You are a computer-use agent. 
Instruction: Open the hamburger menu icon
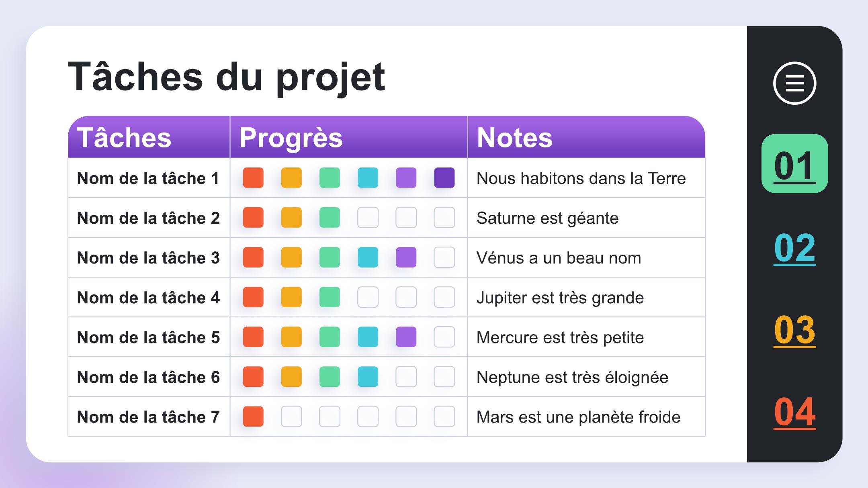point(794,83)
